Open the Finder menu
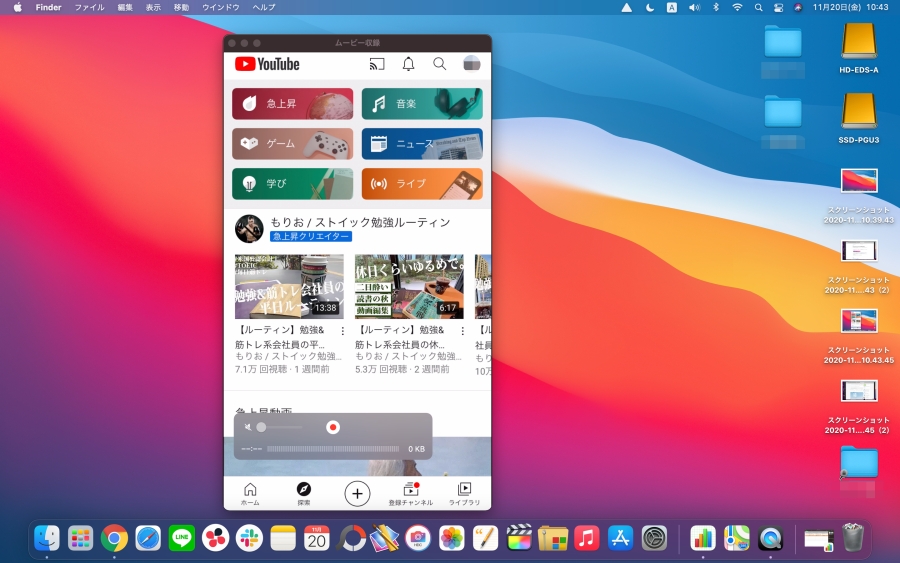Screen dimensions: 900x563 [x=48, y=7]
